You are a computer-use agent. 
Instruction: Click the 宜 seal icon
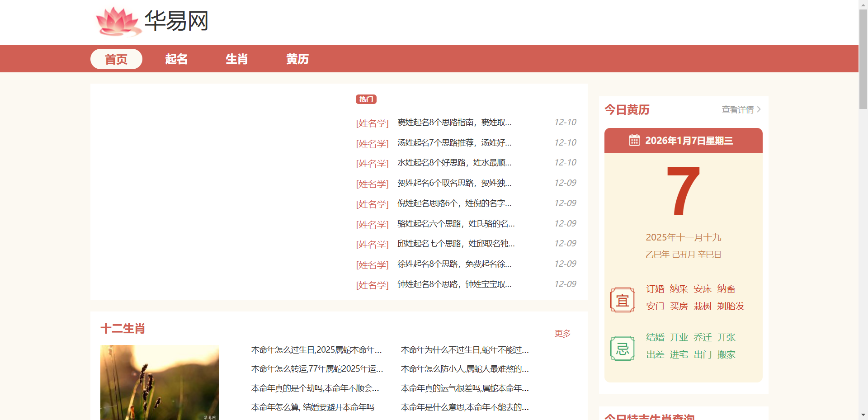[x=623, y=300]
